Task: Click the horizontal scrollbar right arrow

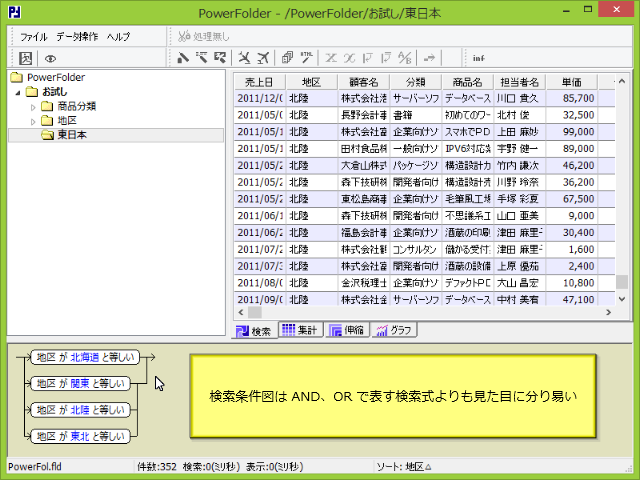Action: click(609, 313)
